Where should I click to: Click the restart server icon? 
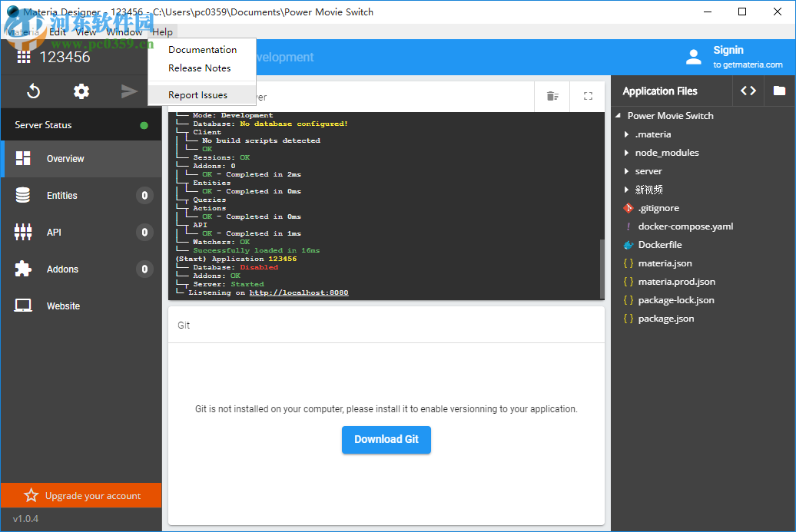(x=33, y=91)
